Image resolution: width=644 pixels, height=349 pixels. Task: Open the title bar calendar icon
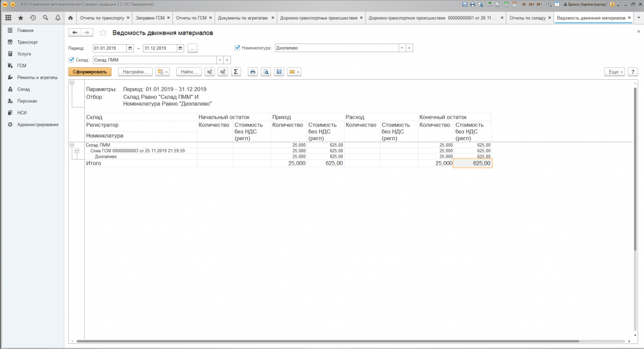(514, 4)
